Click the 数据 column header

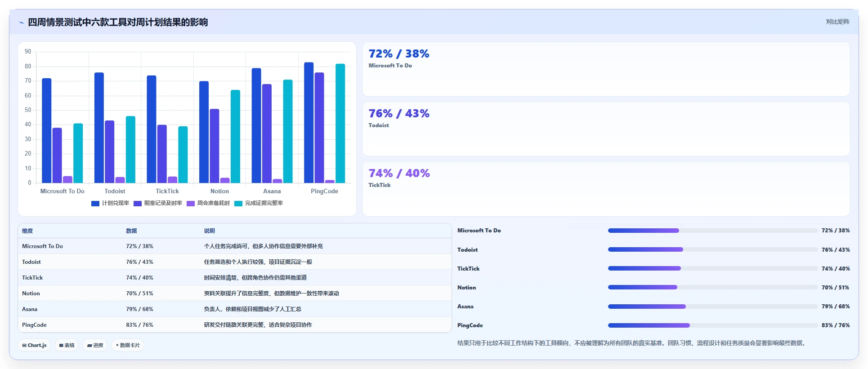click(x=131, y=231)
